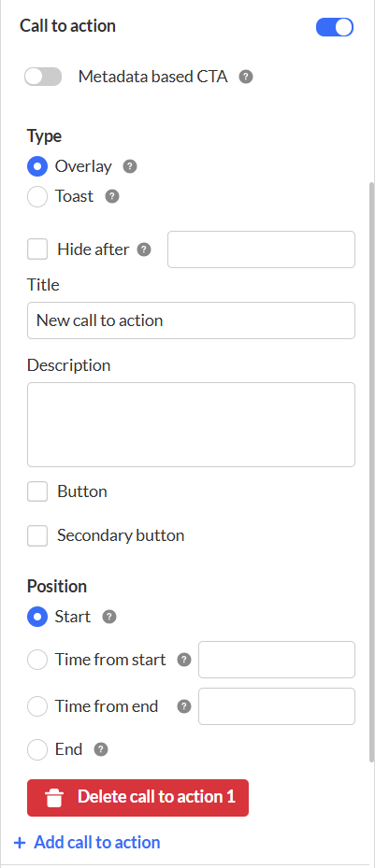Screen dimensions: 375x868
Task: Click the Title input field
Action: tap(191, 320)
